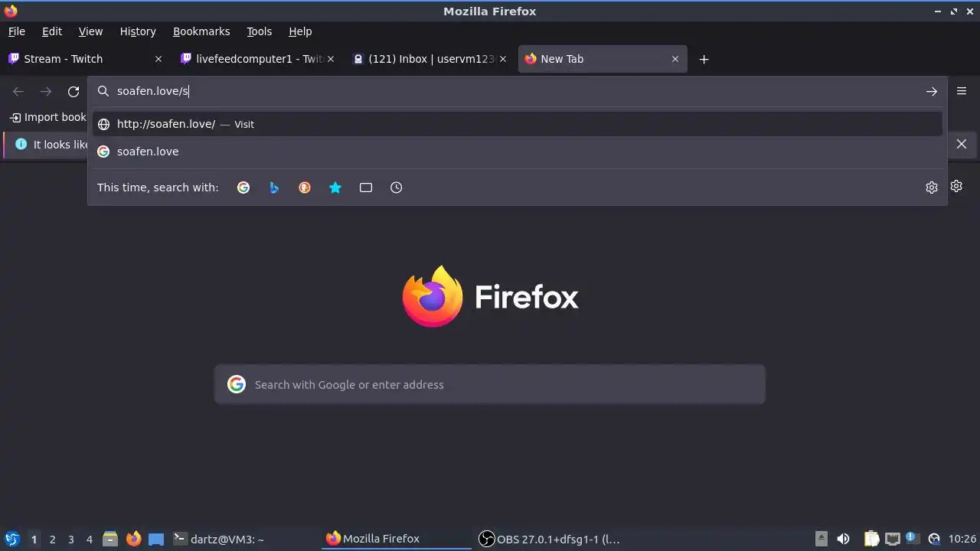Go back one page

click(18, 91)
